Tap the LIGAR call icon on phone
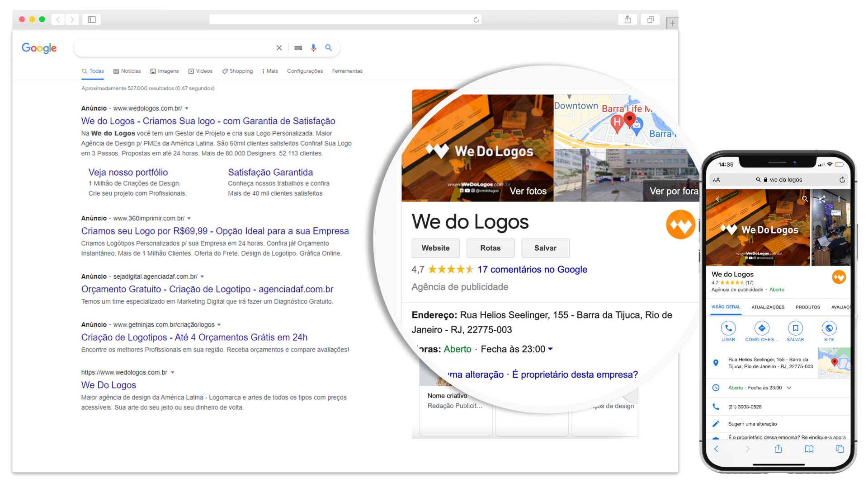This screenshot has height=487, width=868. point(728,328)
